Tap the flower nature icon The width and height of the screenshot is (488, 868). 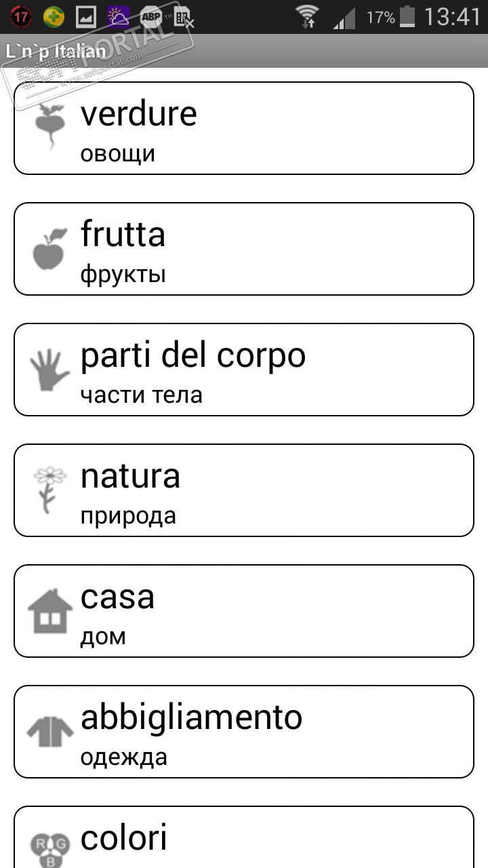coord(49,490)
